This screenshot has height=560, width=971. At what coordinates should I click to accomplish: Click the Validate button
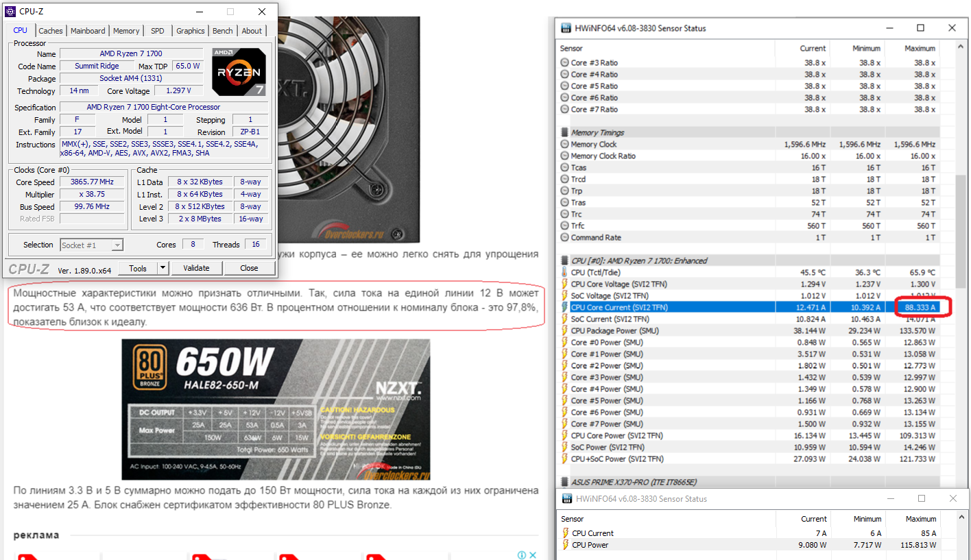[x=196, y=268]
